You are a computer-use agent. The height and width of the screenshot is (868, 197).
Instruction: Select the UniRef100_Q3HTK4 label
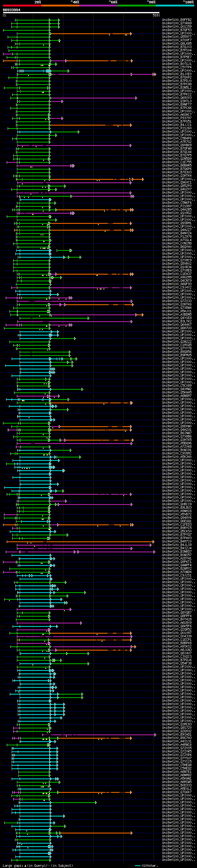pos(177,176)
